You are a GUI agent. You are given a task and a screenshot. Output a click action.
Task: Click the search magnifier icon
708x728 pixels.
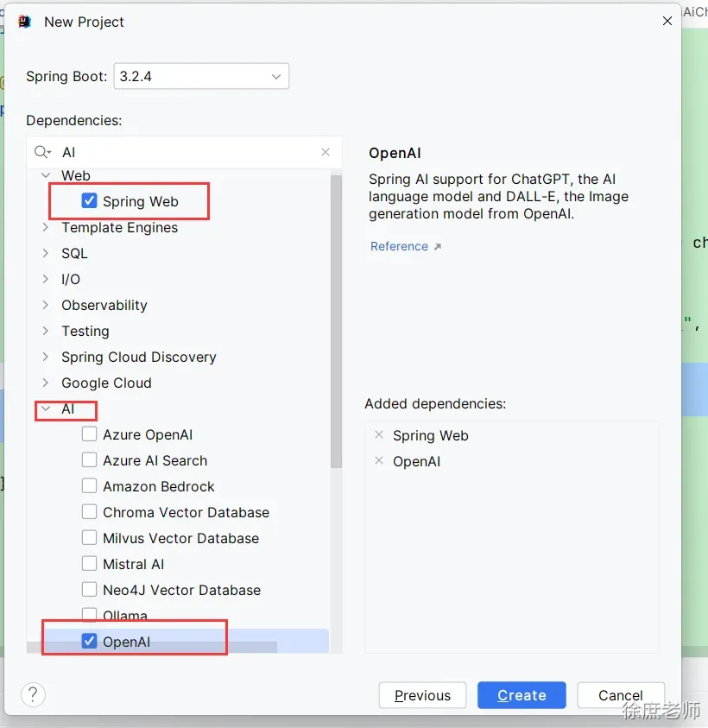click(42, 152)
